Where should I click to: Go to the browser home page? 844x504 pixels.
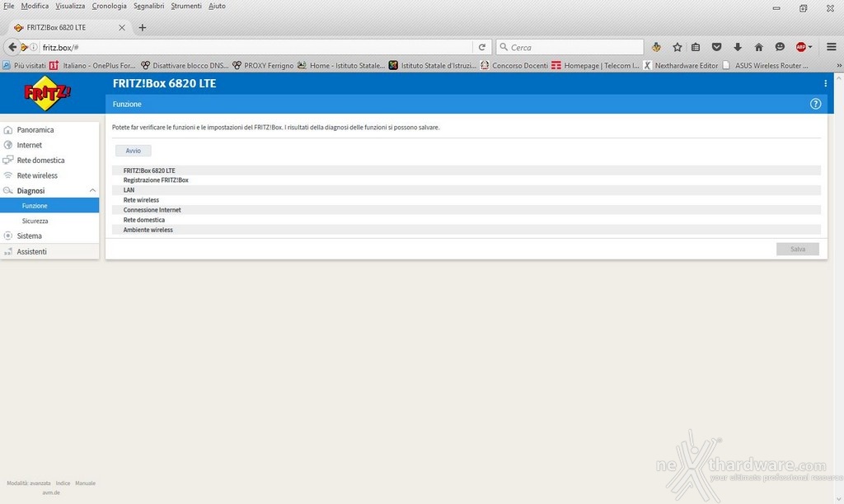(x=758, y=47)
